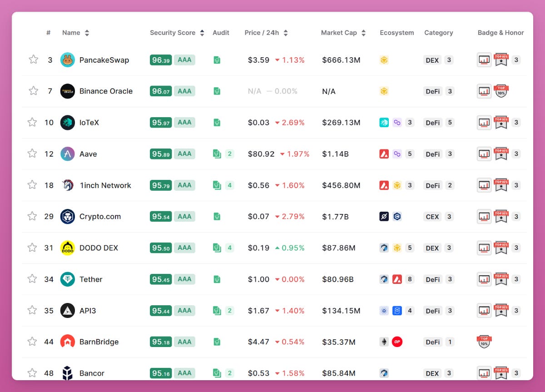This screenshot has width=545, height=392.
Task: Click the Tether logo icon
Action: (68, 279)
